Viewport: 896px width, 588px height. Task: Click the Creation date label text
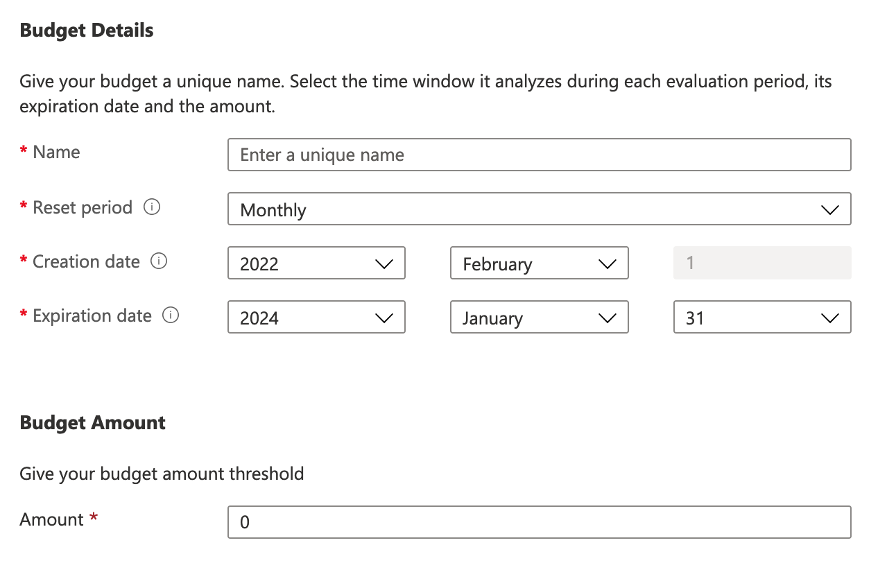click(86, 261)
